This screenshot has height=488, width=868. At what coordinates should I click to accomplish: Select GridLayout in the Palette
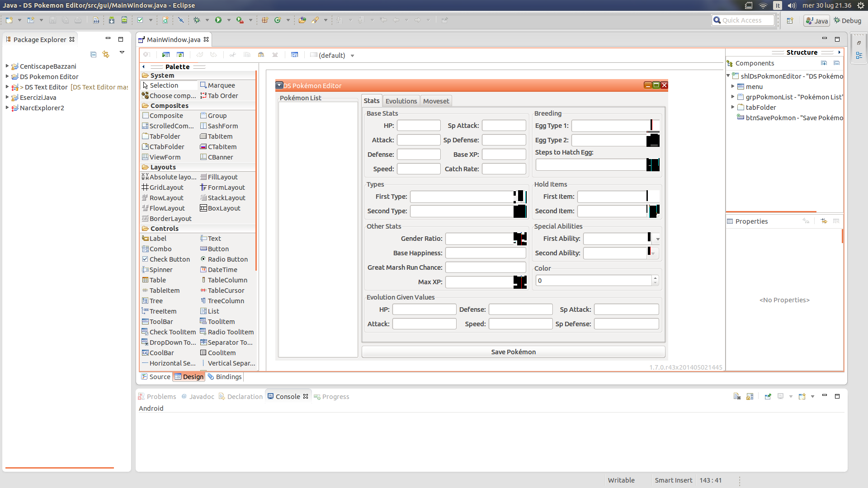[x=163, y=188]
